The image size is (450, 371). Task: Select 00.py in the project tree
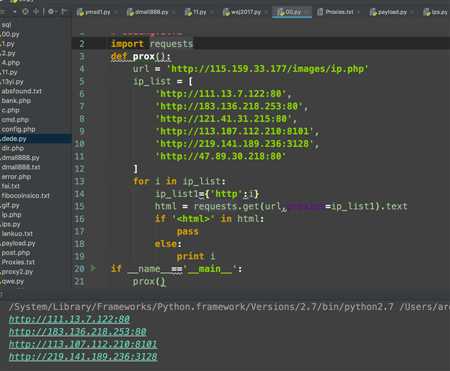(x=10, y=34)
